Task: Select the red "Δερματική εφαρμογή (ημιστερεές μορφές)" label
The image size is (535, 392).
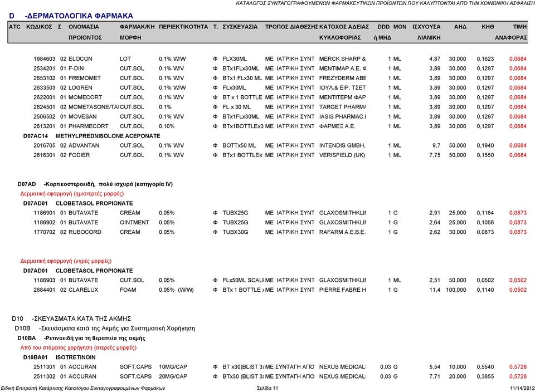Action: pos(72,194)
